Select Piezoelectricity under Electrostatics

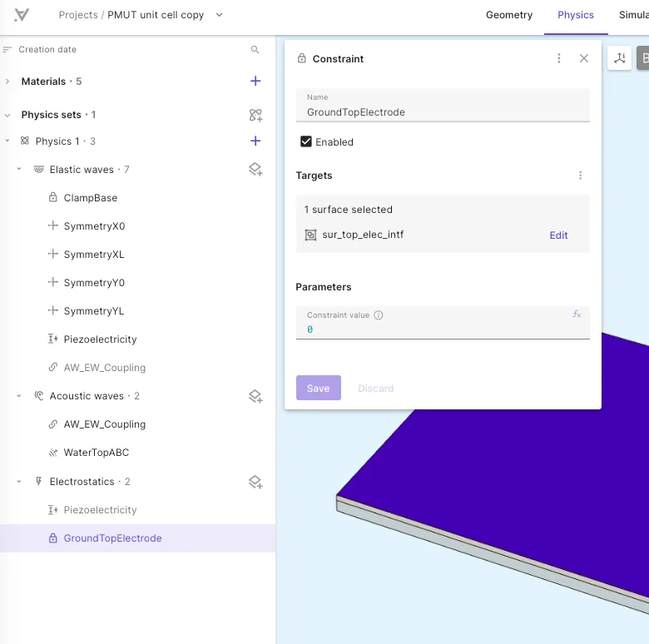tap(100, 510)
